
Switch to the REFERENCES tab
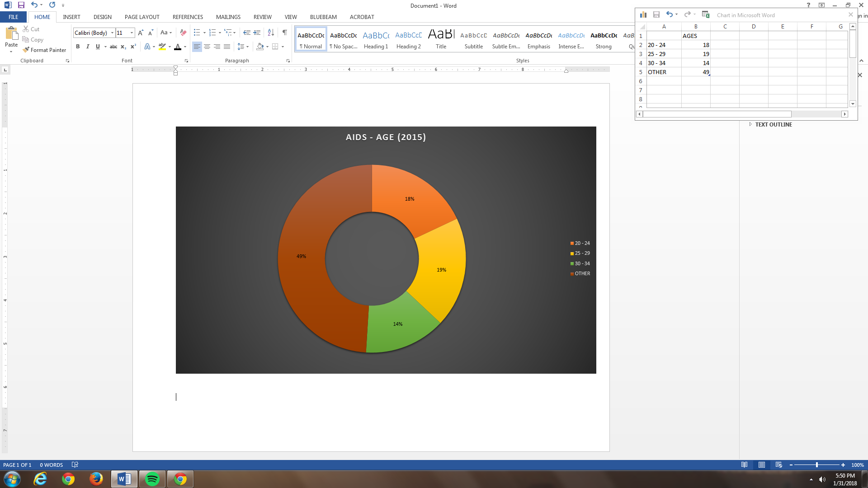188,17
